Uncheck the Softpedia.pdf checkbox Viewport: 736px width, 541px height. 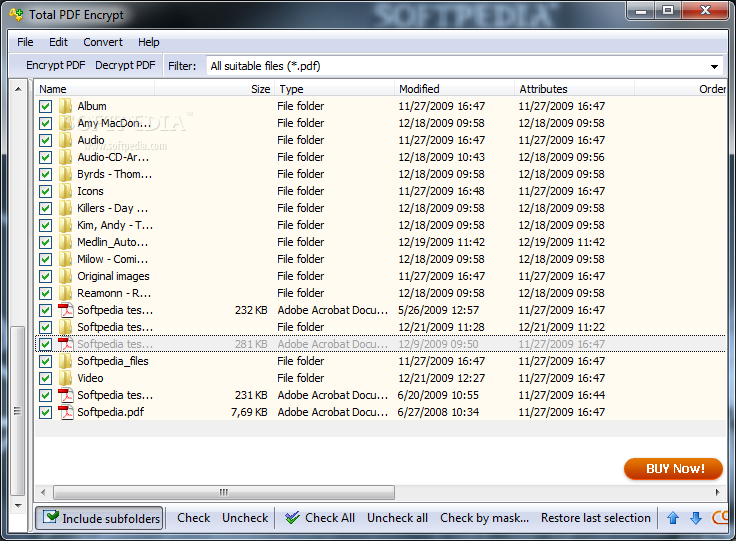pyautogui.click(x=46, y=412)
